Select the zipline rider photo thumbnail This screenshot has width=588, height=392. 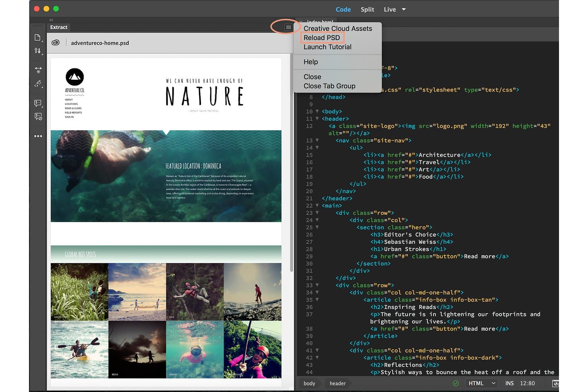point(195,292)
